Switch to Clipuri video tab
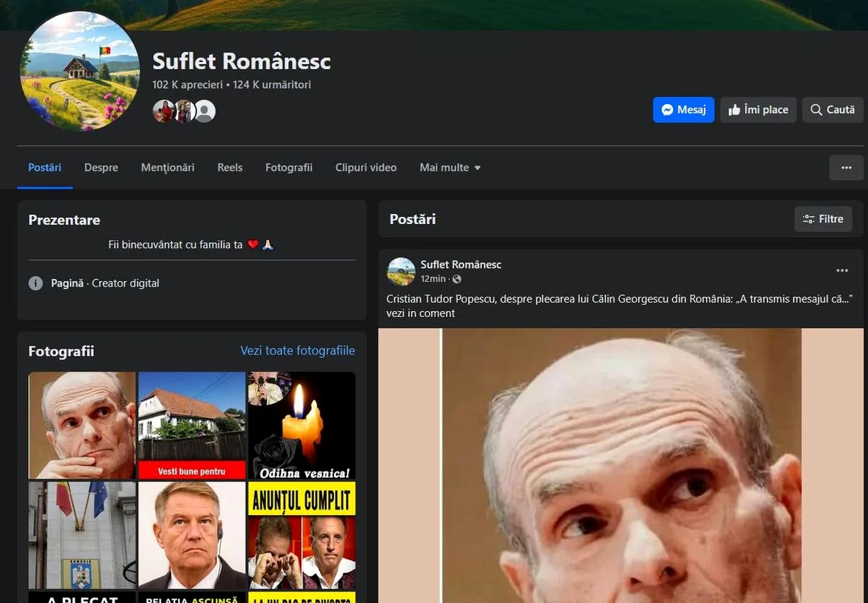 [x=366, y=167]
